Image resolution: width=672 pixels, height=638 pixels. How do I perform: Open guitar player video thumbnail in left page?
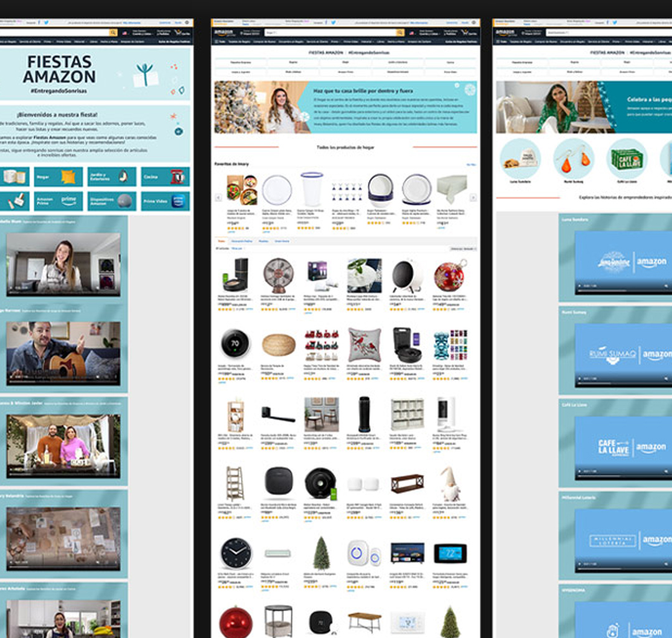coord(63,354)
